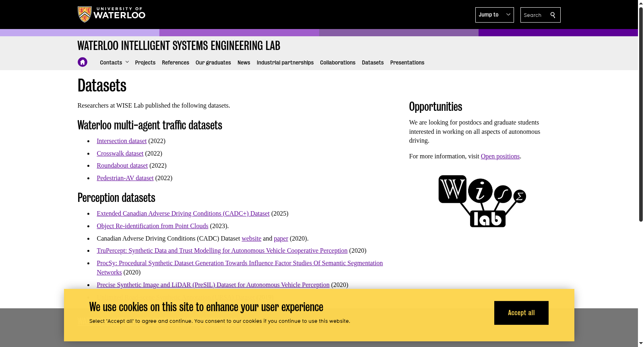
Task: Expand the Contacts submenu chevron
Action: click(127, 62)
